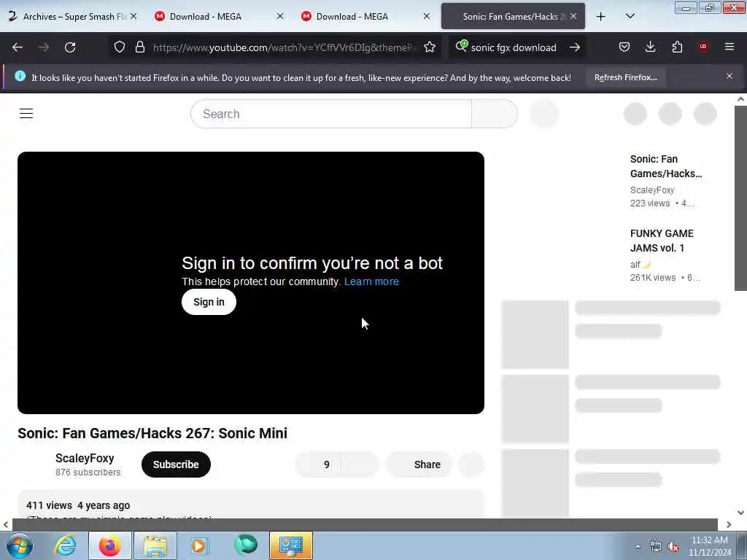
Task: View site security via the padlock icon
Action: (x=139, y=47)
